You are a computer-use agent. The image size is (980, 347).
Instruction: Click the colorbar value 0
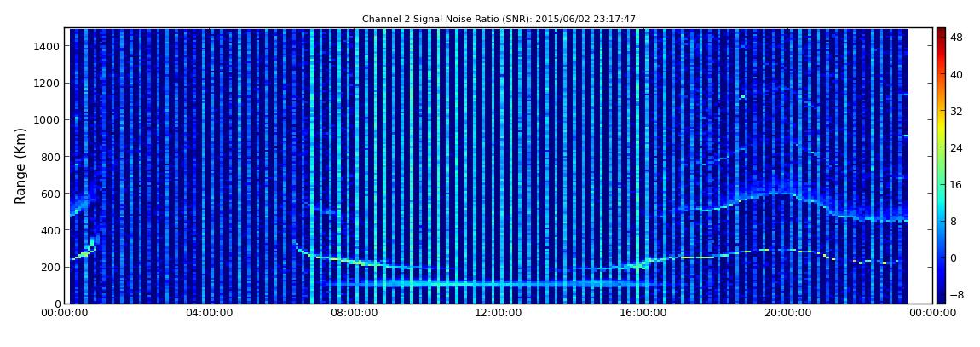(954, 257)
